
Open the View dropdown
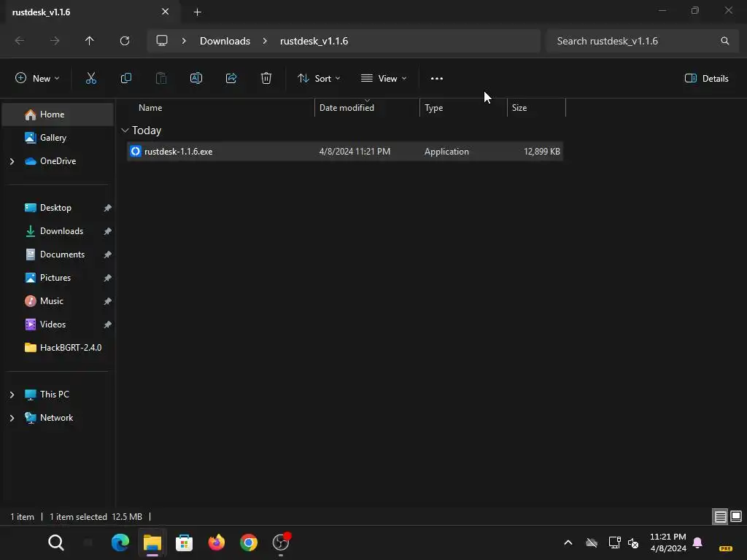pos(384,79)
